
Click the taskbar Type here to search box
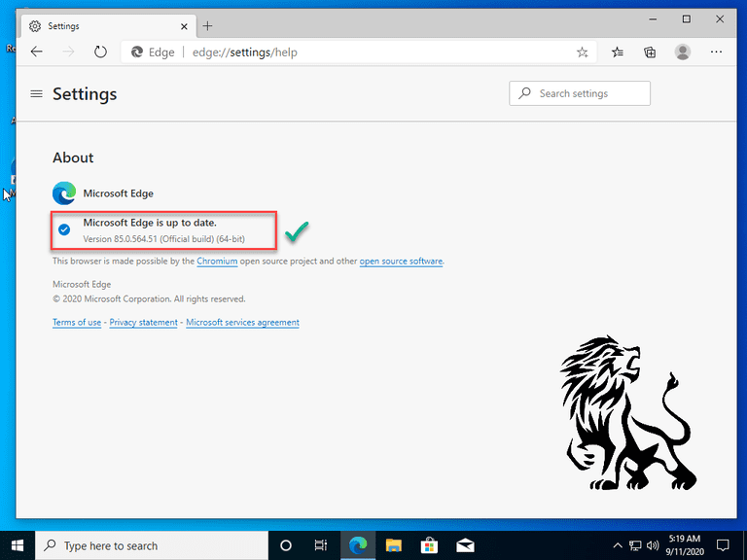pos(152,545)
